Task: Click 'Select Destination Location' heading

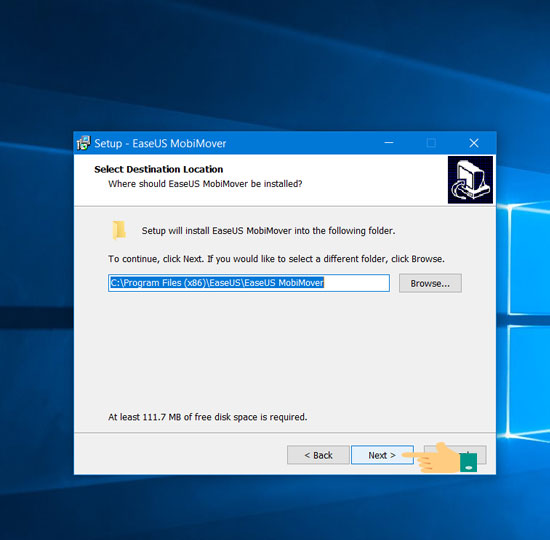Action: point(159,169)
